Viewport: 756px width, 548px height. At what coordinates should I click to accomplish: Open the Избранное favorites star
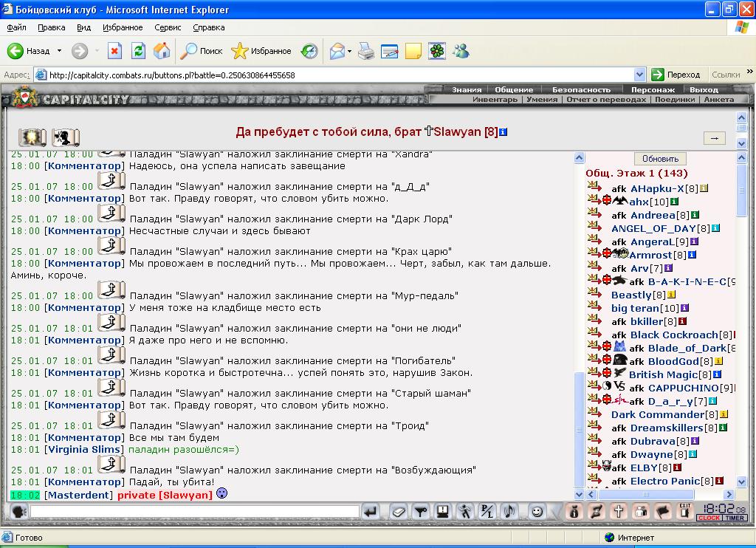(x=261, y=51)
